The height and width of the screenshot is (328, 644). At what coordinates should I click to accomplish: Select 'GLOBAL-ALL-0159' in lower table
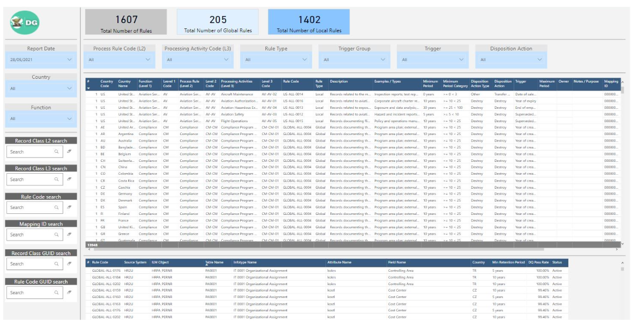106,290
